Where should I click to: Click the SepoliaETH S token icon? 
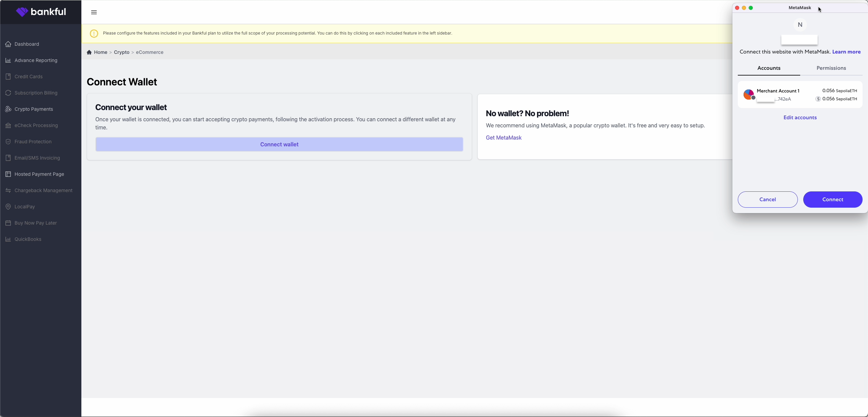(818, 99)
